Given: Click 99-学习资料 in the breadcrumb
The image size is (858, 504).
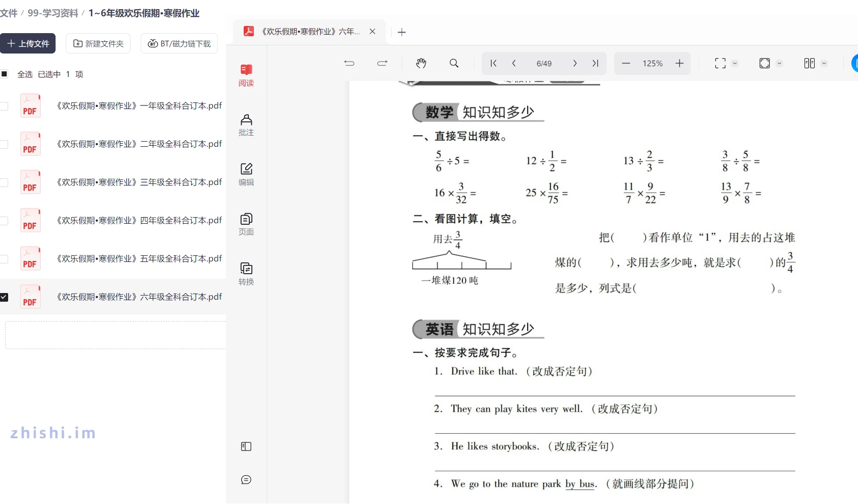Looking at the screenshot, I should click(53, 13).
